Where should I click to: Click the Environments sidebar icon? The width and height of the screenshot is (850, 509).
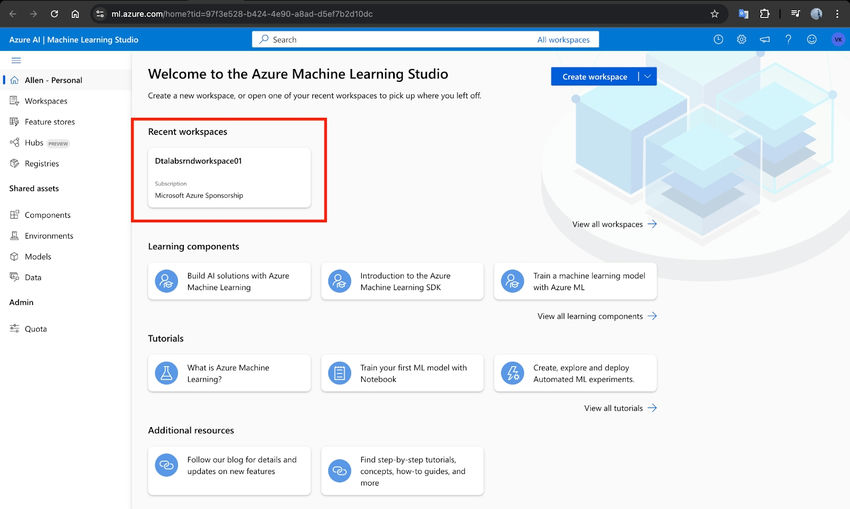click(15, 236)
